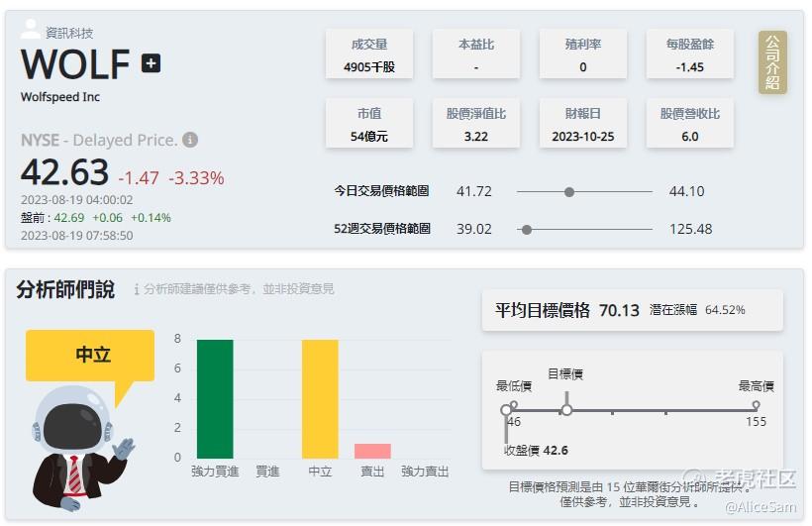This screenshot has width=812, height=526.
Task: Click the NYSE - Delayed Price text
Action: point(99,140)
